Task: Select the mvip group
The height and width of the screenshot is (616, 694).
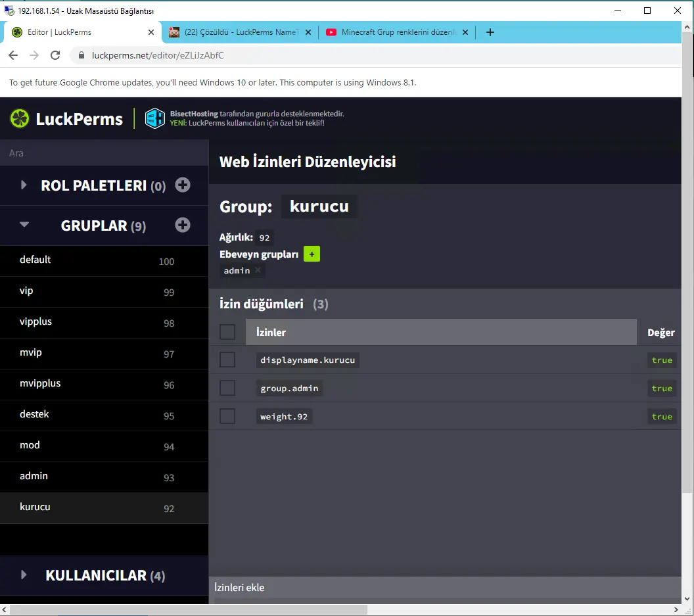Action: (104, 354)
